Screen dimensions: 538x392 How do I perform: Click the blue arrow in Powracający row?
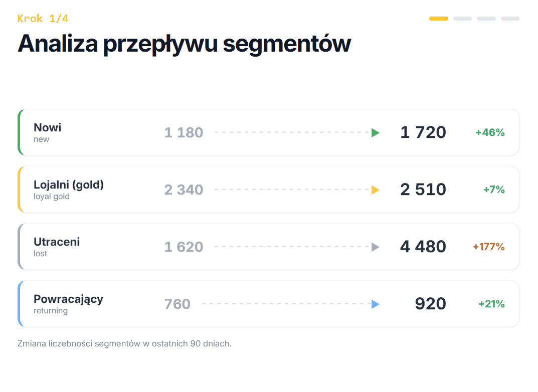376,304
